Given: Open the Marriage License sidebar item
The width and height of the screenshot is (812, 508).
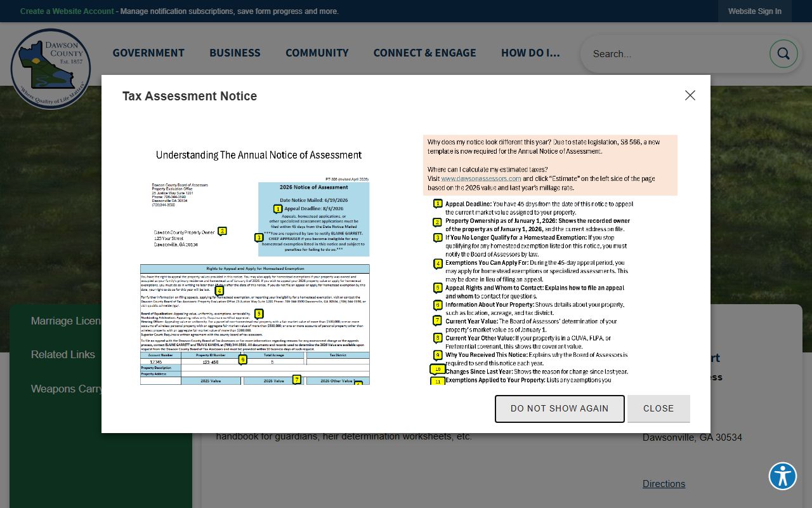Looking at the screenshot, I should point(65,321).
